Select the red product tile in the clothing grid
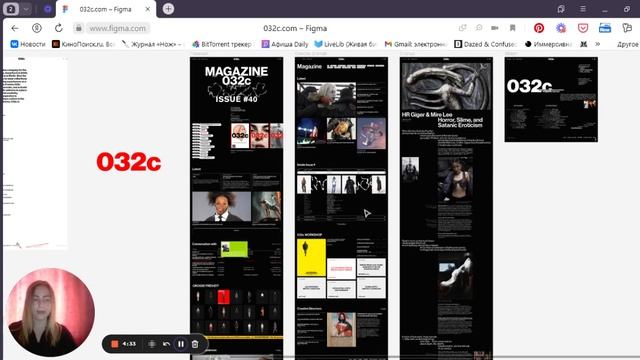The height and width of the screenshot is (360, 640). 223,297
